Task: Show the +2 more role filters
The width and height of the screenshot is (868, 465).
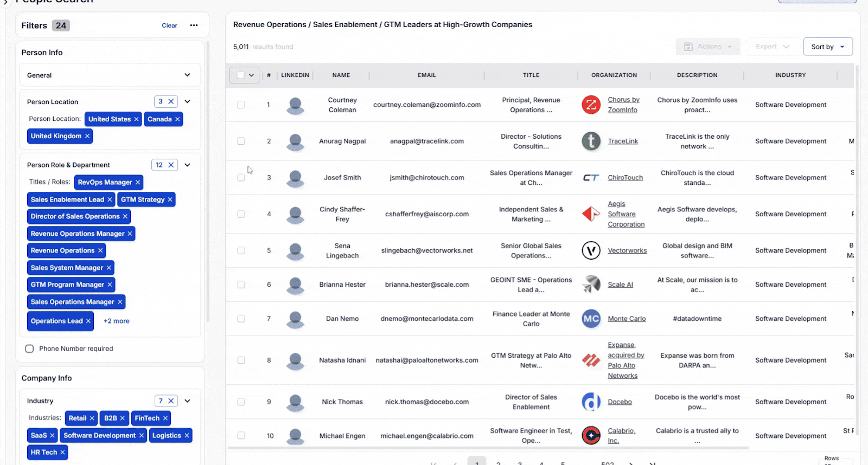Action: pos(117,321)
